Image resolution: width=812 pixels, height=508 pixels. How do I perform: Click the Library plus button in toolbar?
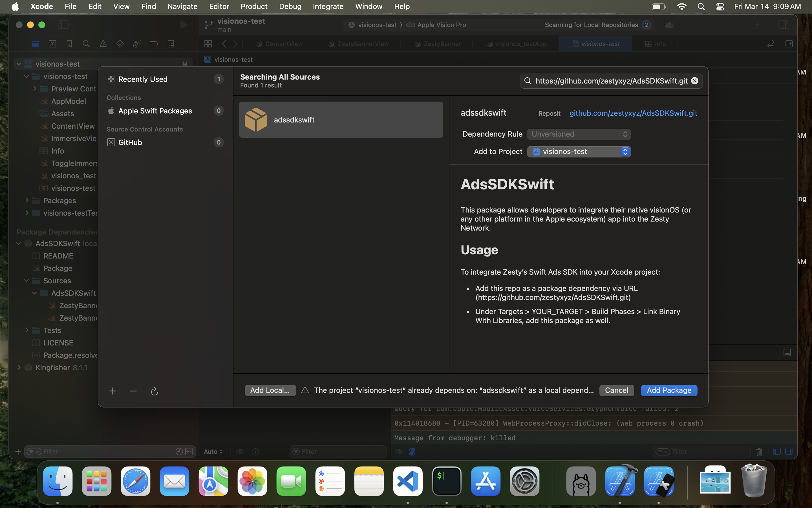[x=758, y=25]
